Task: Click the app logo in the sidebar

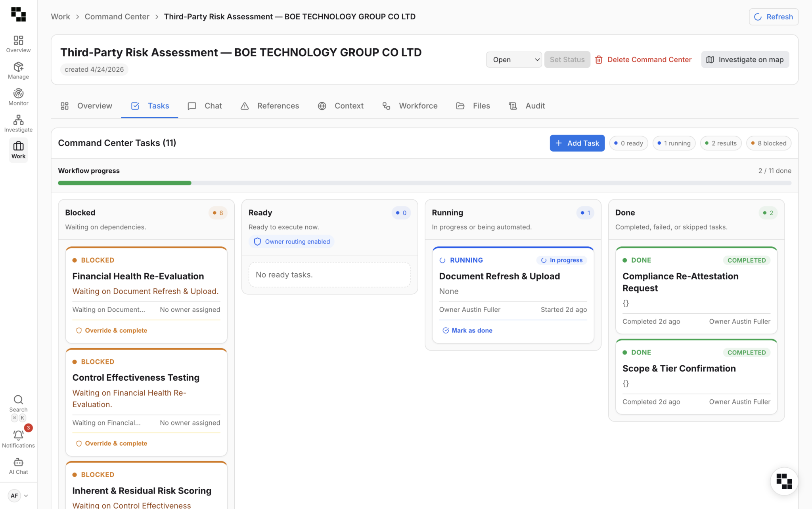Action: (x=18, y=14)
